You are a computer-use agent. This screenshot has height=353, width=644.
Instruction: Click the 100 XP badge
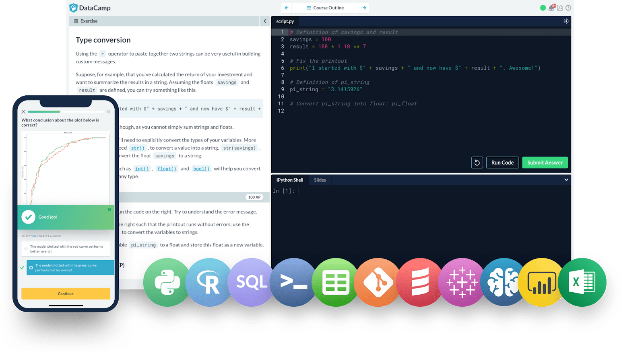[x=254, y=197]
